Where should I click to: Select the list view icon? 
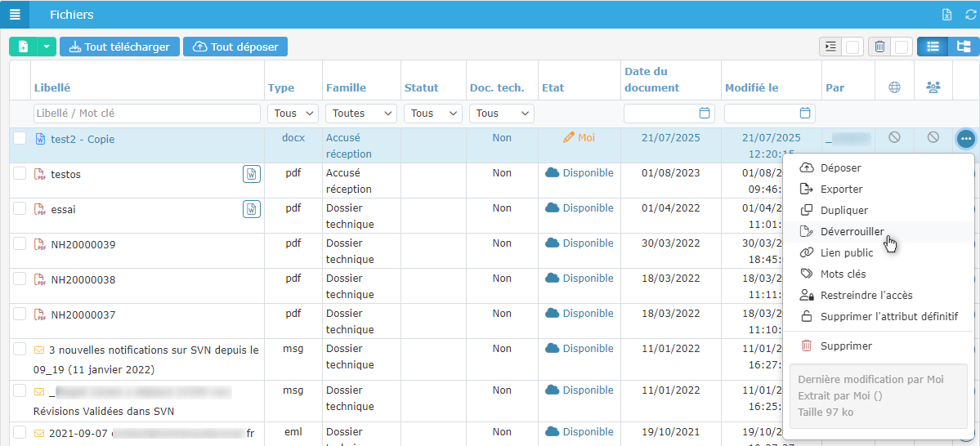933,47
